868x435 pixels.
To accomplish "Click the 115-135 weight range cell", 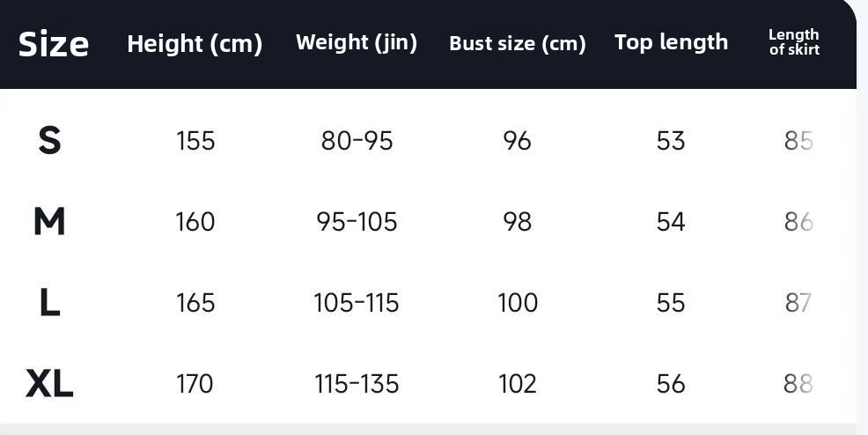I will coord(357,384).
